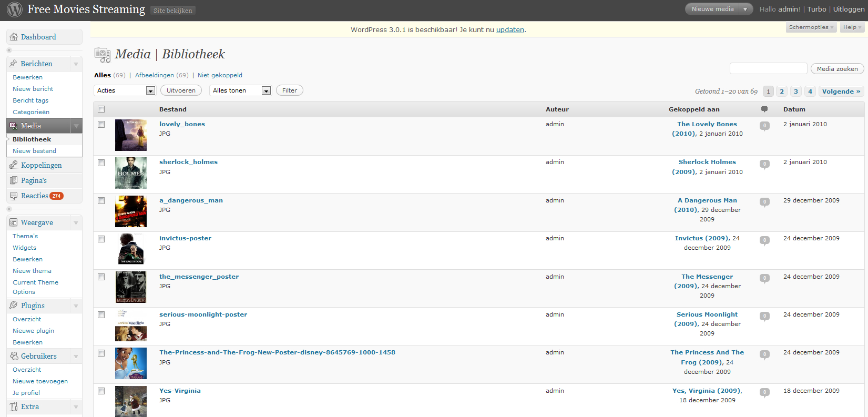Check the invictus-poster row checkbox
The image size is (868, 417).
coord(101,239)
